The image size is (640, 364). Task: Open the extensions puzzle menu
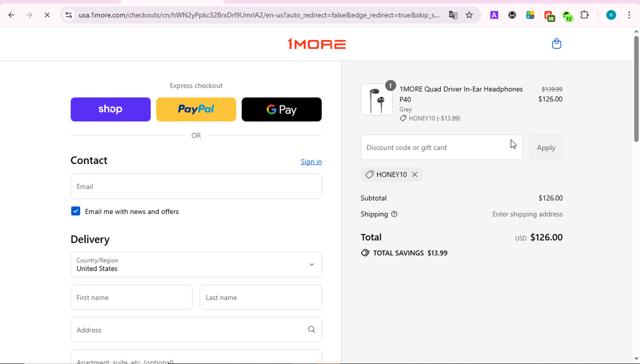click(x=585, y=15)
